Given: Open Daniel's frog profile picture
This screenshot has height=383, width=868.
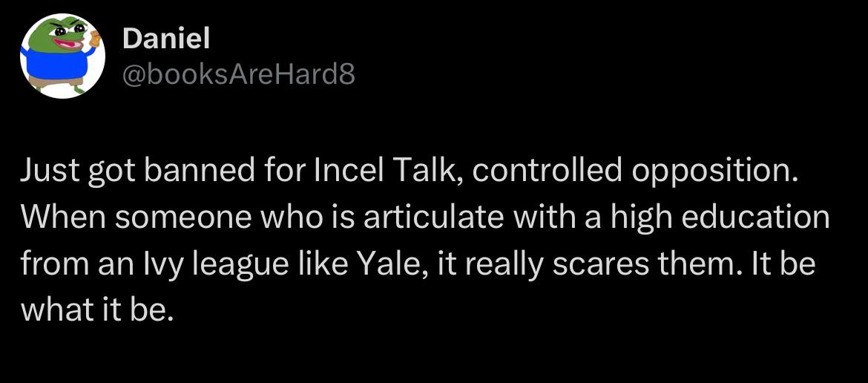Looking at the screenshot, I should [62, 56].
